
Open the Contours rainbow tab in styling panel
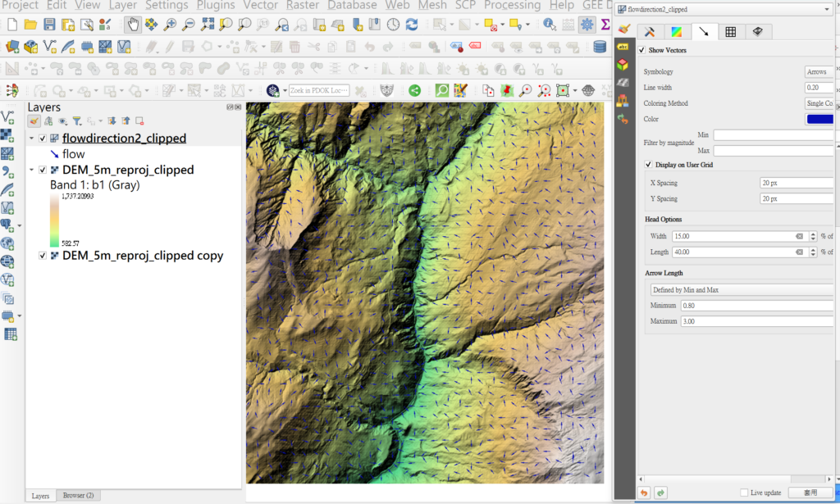coord(676,32)
